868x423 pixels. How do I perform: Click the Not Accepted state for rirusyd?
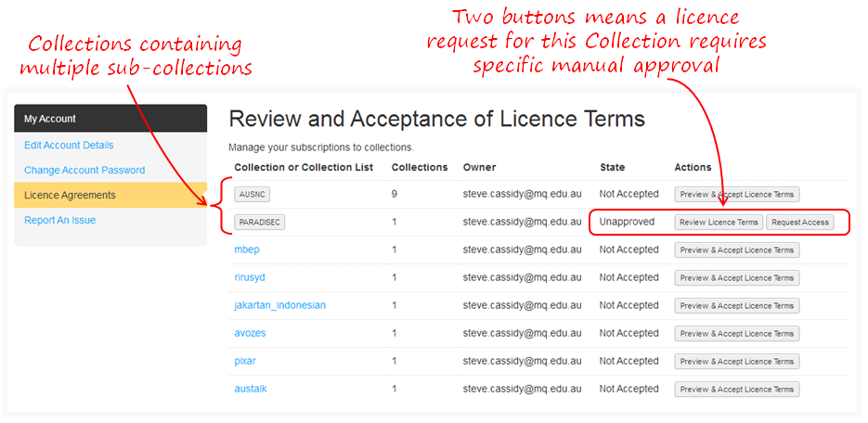pos(628,277)
